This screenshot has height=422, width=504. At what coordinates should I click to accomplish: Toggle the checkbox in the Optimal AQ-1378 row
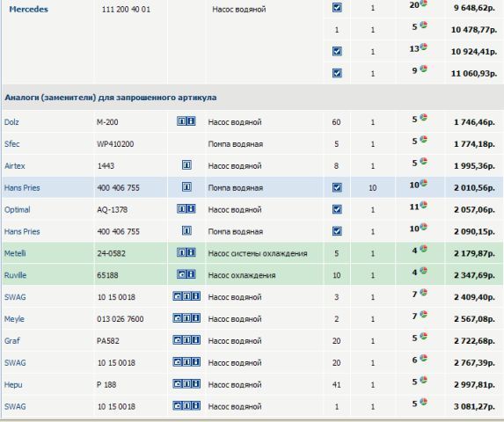(x=337, y=209)
